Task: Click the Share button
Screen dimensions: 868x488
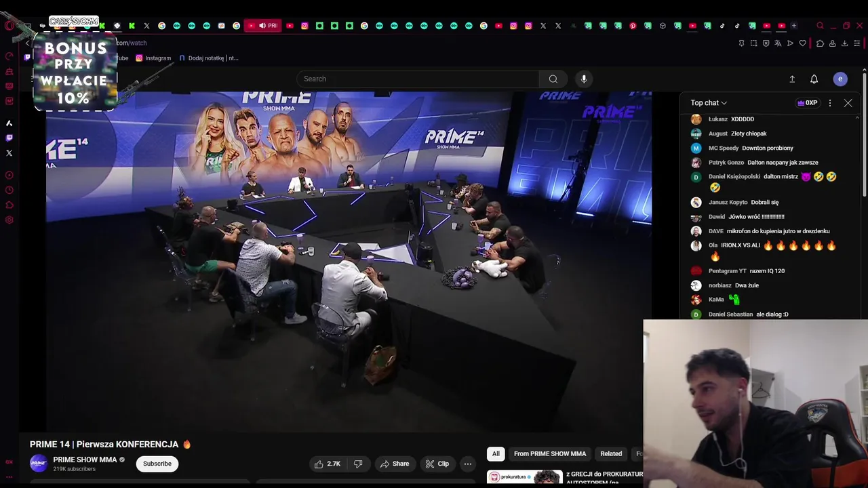Action: 394,464
